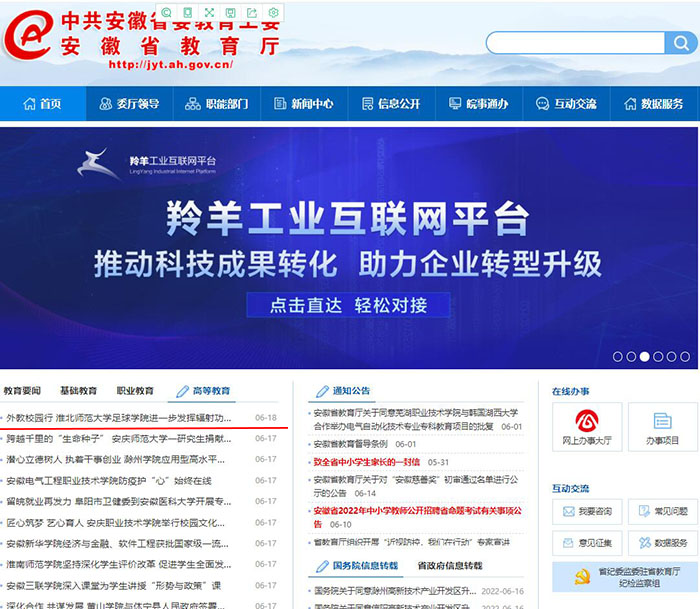Click the org-chart icon beside 职能部门
Viewport: 700px width, 609px height.
click(193, 104)
